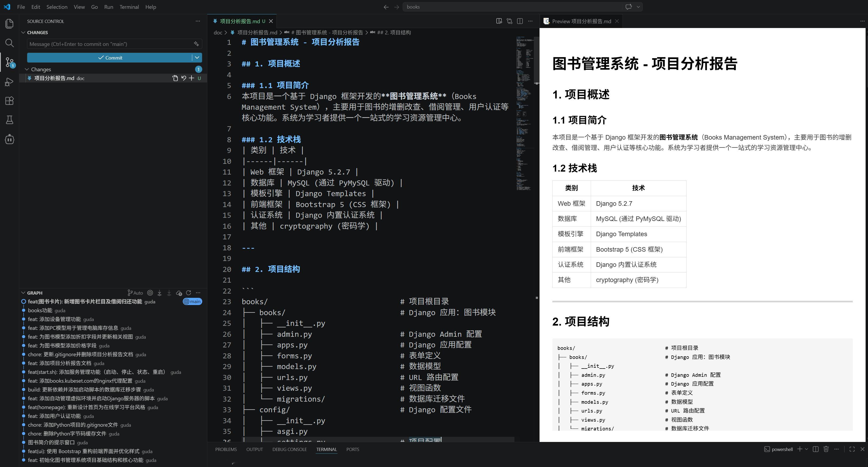868x467 pixels.
Task: Click the Open Changes git compare icon
Action: [x=175, y=78]
